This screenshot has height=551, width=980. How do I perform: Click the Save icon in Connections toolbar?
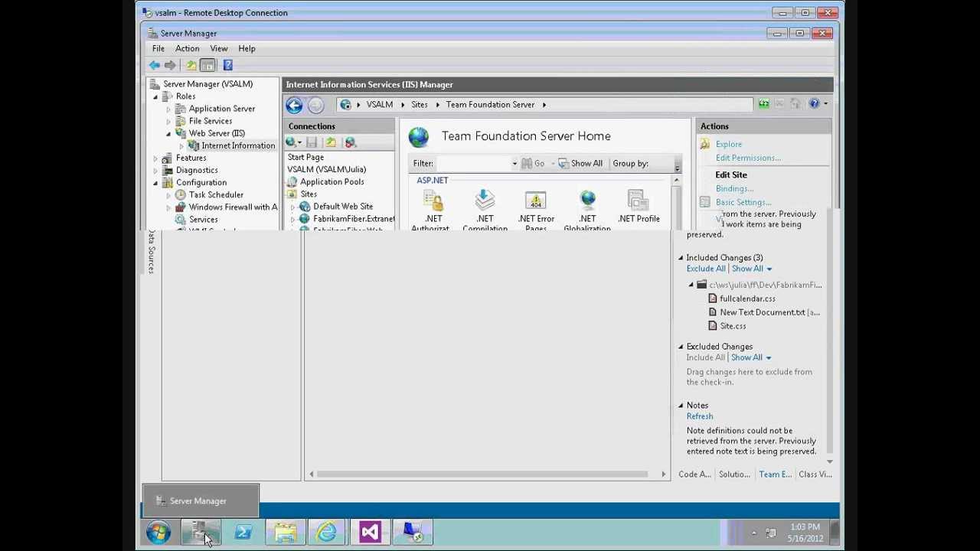point(312,142)
